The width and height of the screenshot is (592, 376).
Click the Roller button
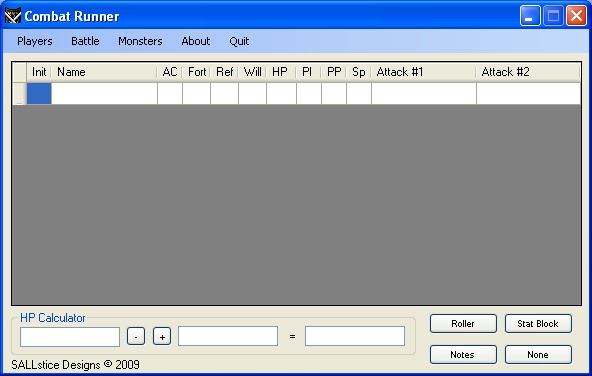tap(463, 324)
